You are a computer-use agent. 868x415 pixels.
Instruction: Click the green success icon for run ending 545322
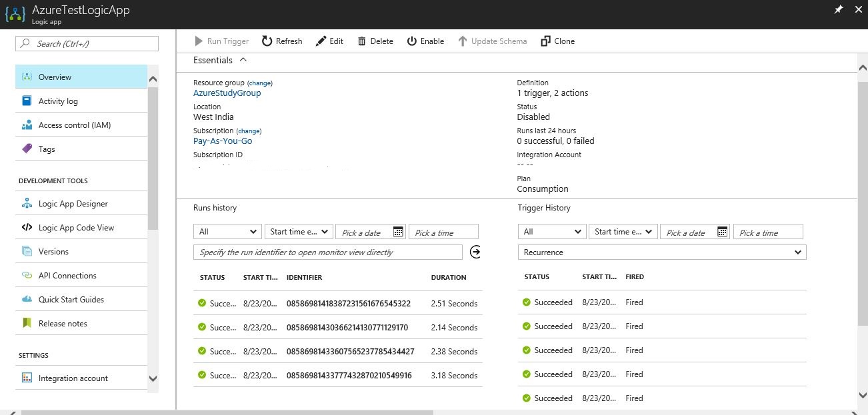202,304
